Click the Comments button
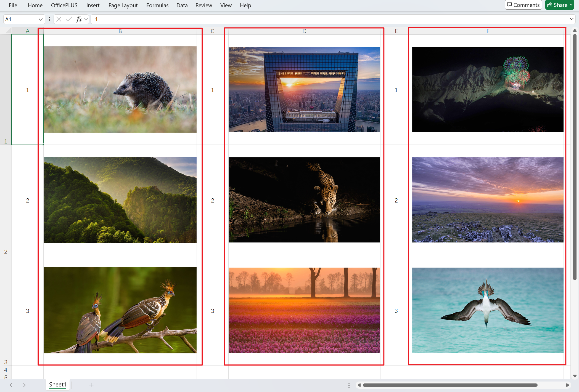Image resolution: width=579 pixels, height=392 pixels. click(x=524, y=5)
